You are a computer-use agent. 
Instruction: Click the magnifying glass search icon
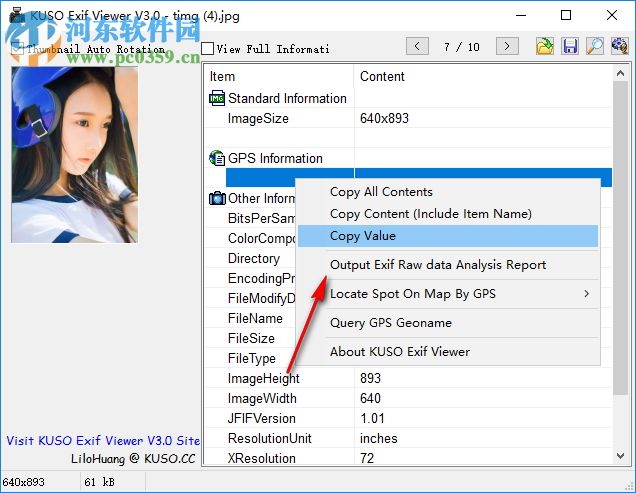pyautogui.click(x=595, y=46)
